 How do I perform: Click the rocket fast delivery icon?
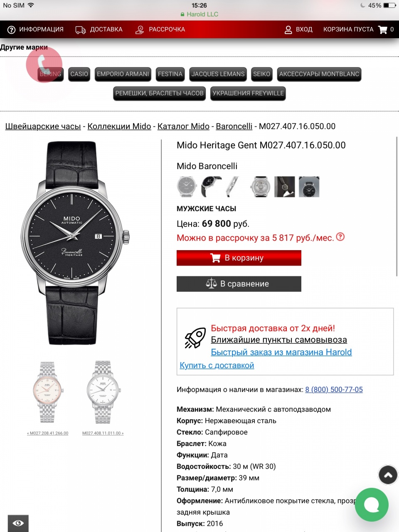click(195, 338)
